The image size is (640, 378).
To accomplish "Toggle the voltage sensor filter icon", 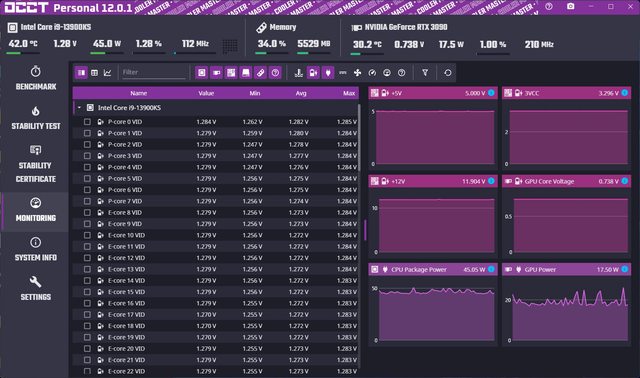I will click(313, 73).
